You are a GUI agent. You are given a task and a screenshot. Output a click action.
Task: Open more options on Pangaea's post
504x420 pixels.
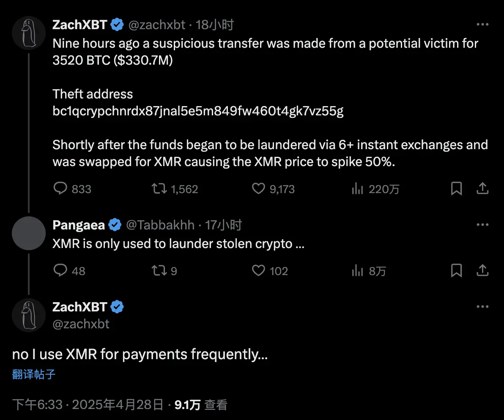(482, 225)
